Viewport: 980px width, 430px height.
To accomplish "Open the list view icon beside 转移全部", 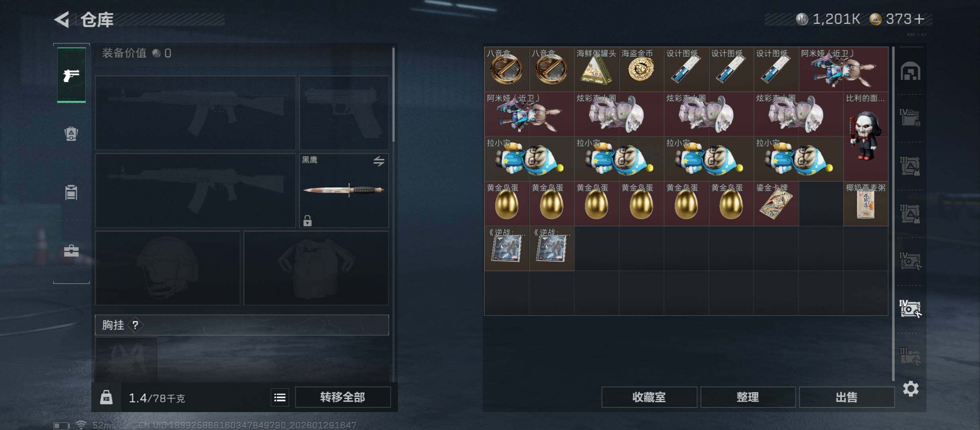I will pos(280,397).
